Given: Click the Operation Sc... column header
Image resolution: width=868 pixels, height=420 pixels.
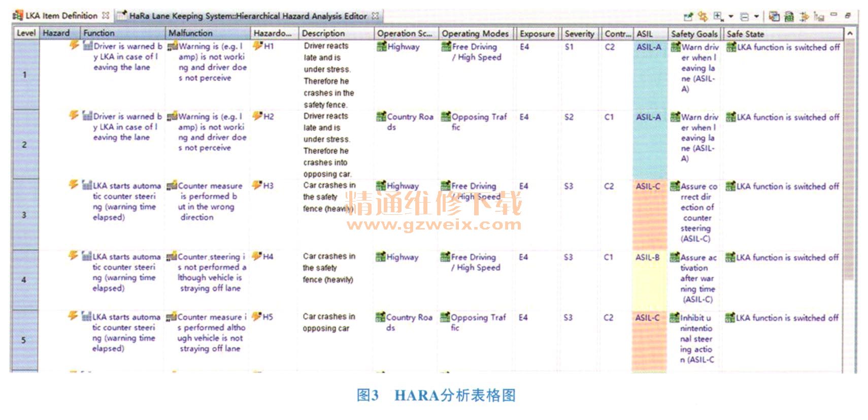Looking at the screenshot, I should tap(405, 34).
